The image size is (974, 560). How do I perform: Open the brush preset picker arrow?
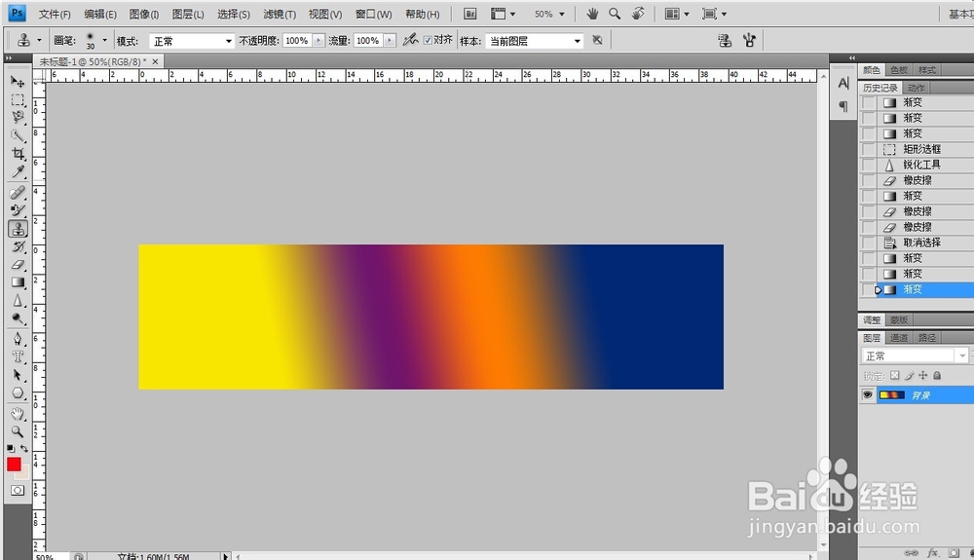point(104,40)
